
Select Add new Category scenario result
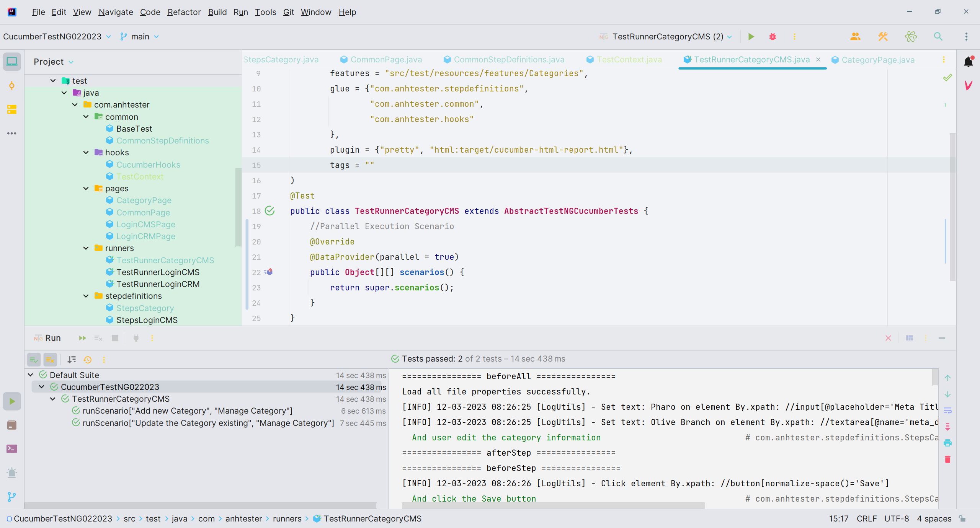(188, 411)
